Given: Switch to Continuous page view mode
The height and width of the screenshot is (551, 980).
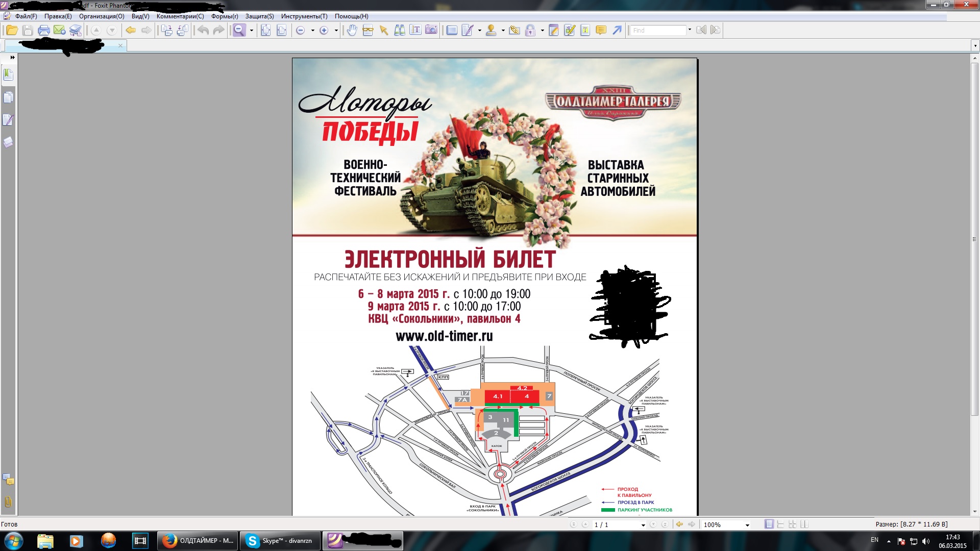Looking at the screenshot, I should 780,524.
